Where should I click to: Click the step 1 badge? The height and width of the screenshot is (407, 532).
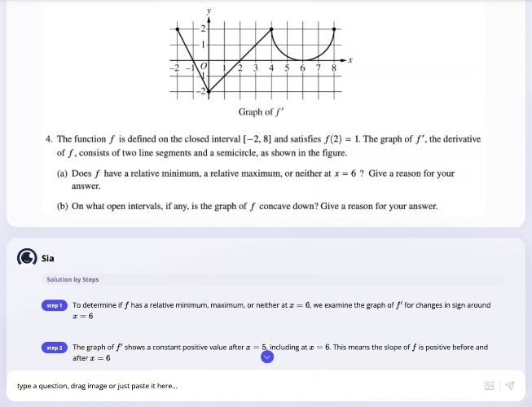pyautogui.click(x=55, y=305)
